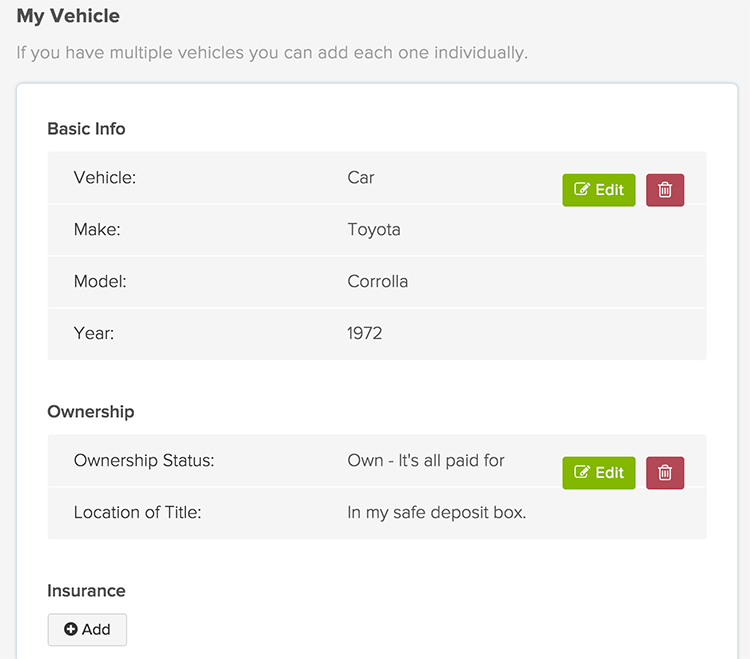
Task: Click the Basic Info section heading
Action: 86,129
